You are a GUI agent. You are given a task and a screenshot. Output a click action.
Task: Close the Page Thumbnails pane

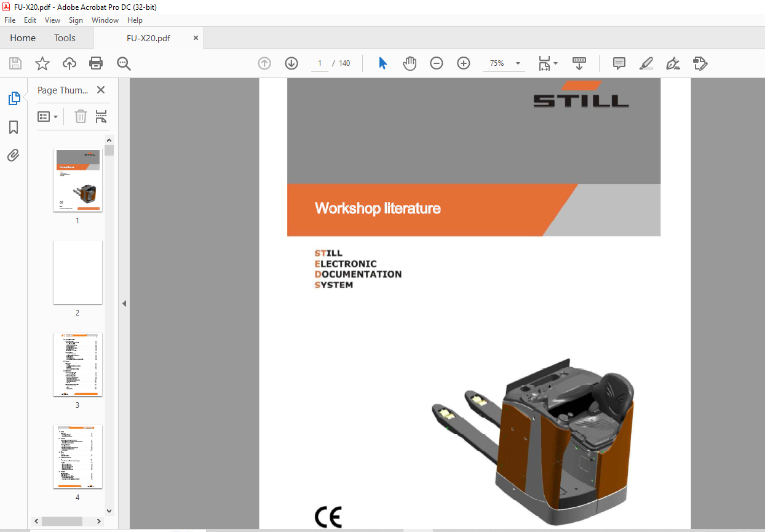point(101,90)
